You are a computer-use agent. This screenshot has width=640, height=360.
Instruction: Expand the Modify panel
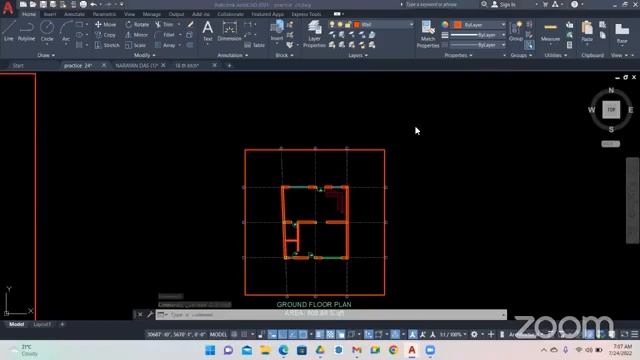pos(144,55)
